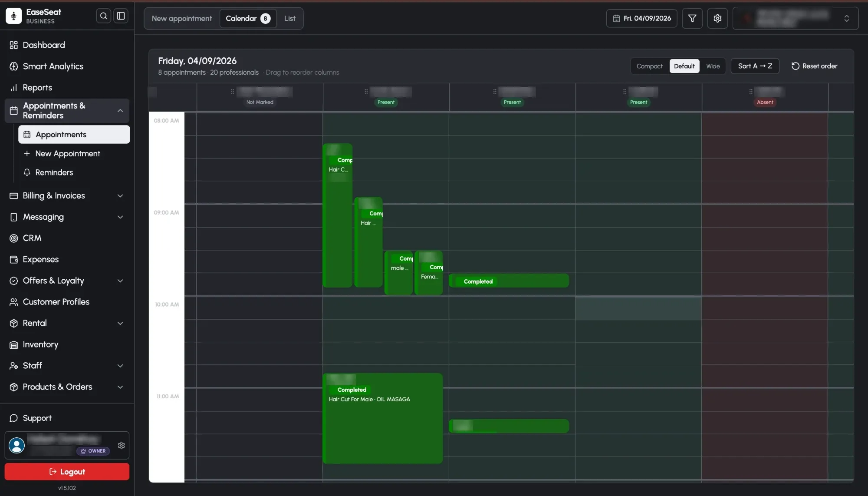
Task: Expand Offers & Loyalty menu
Action: point(67,281)
